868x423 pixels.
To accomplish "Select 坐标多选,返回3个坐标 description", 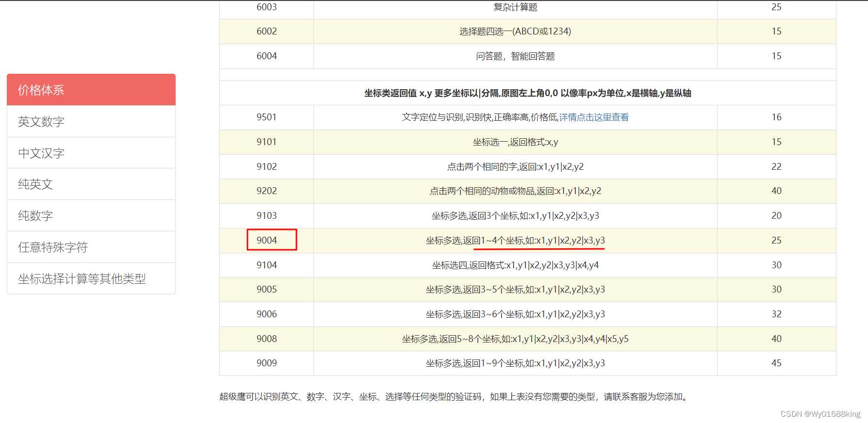I will pyautogui.click(x=515, y=216).
